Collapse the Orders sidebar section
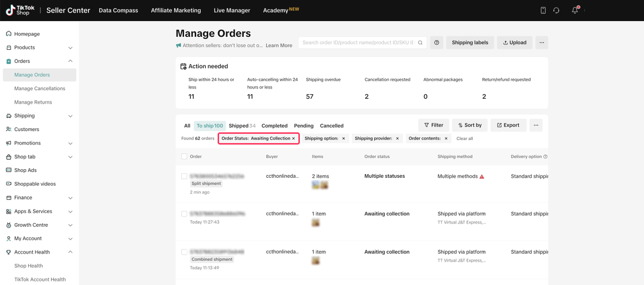The height and width of the screenshot is (285, 644). (70, 61)
